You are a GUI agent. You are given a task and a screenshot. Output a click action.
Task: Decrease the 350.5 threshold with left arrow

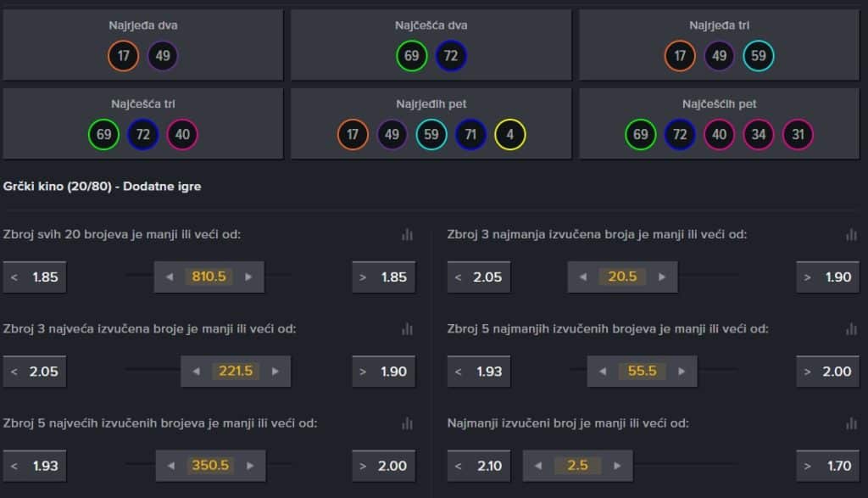pos(170,465)
